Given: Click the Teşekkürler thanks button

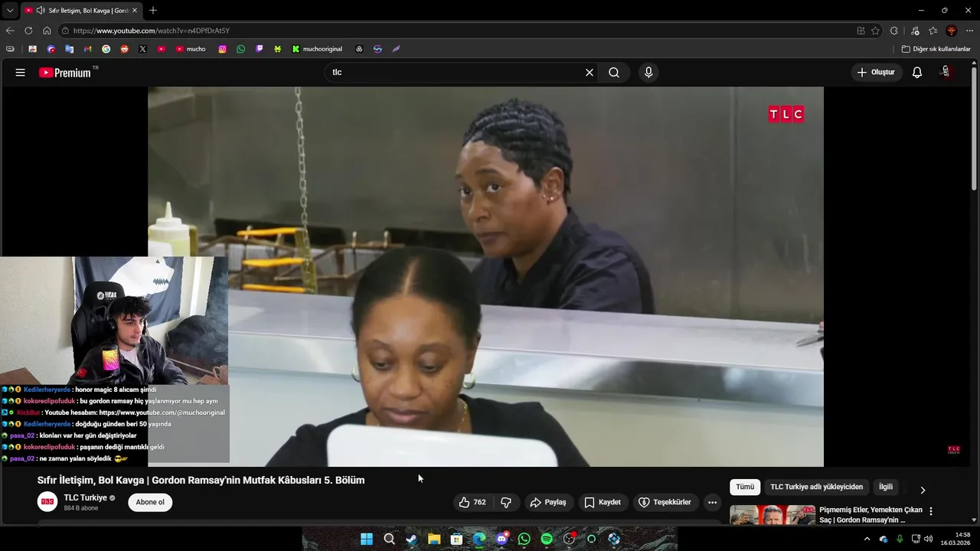Looking at the screenshot, I should click(665, 503).
